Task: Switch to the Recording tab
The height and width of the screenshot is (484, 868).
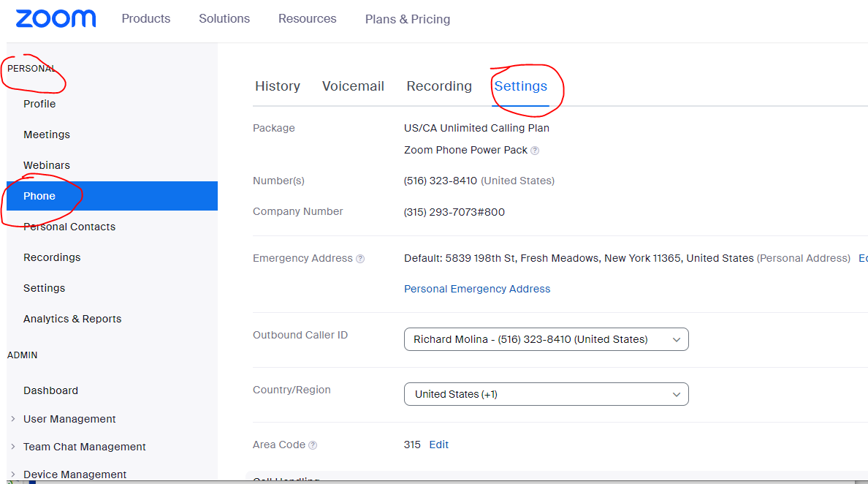Action: tap(439, 86)
